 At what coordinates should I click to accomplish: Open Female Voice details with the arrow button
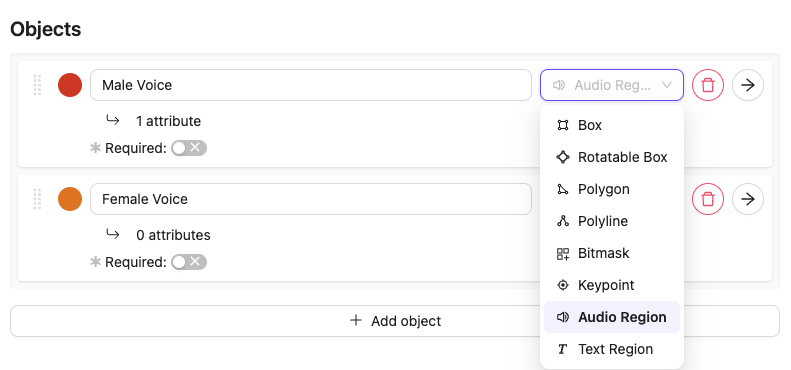pyautogui.click(x=748, y=199)
